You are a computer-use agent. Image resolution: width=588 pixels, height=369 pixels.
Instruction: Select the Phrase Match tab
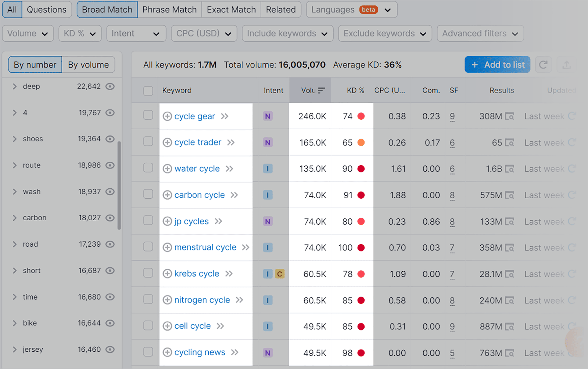pos(169,10)
